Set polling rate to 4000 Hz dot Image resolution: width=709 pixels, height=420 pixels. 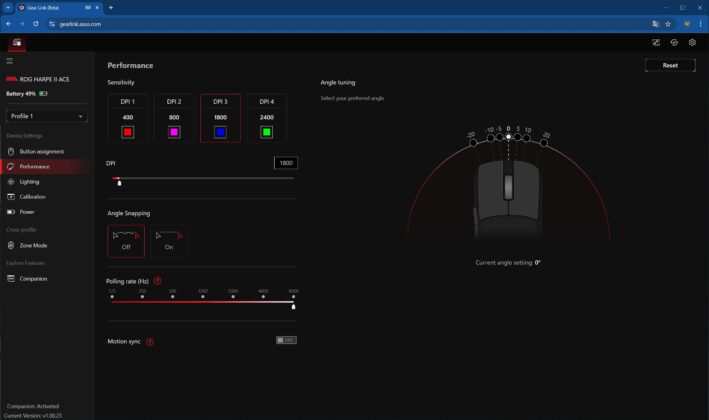coord(263,297)
